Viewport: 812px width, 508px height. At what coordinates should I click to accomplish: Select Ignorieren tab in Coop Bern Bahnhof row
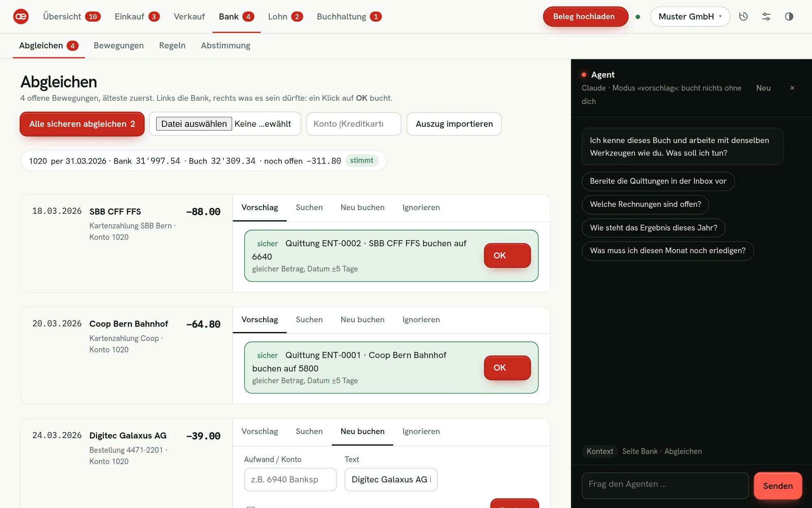(421, 320)
